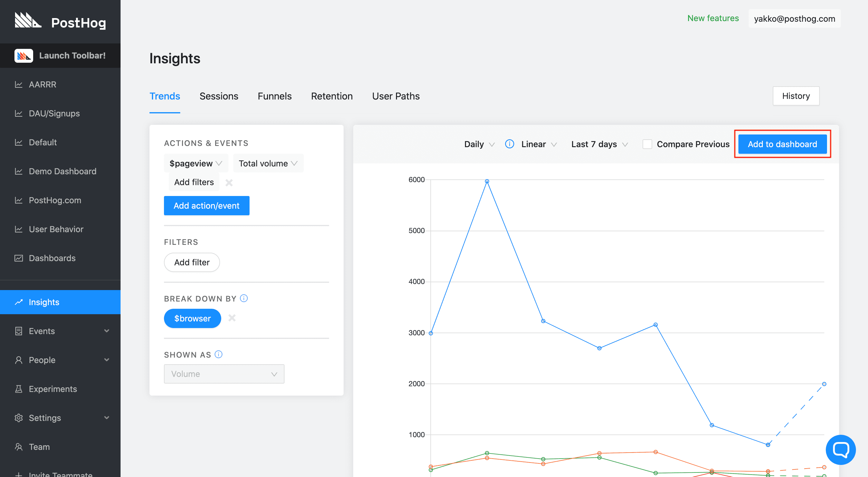The height and width of the screenshot is (477, 868).
Task: Click the Team members icon
Action: (18, 447)
